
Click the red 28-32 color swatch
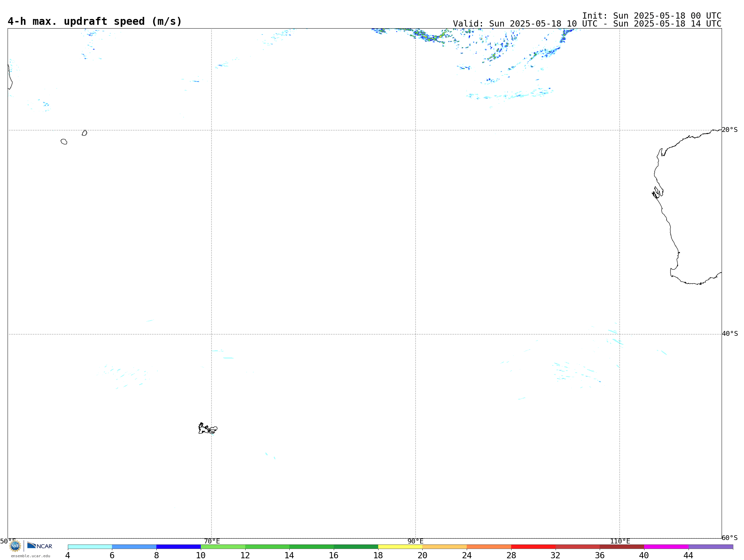pos(533,547)
